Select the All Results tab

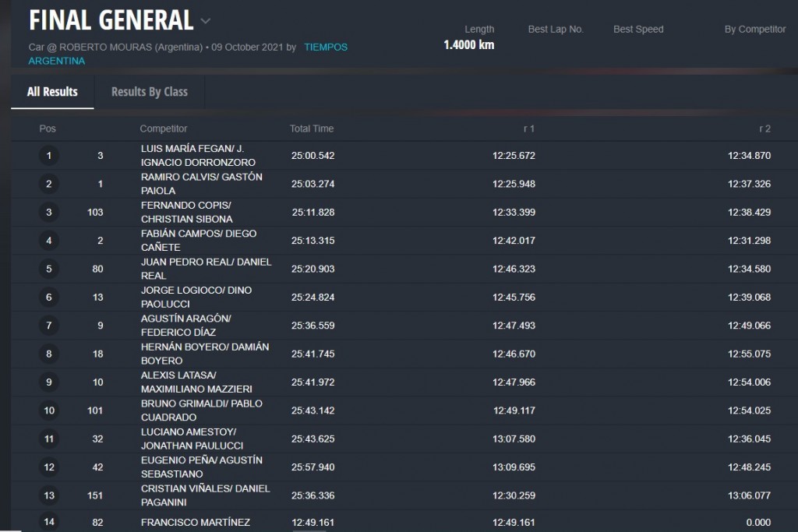pos(52,92)
